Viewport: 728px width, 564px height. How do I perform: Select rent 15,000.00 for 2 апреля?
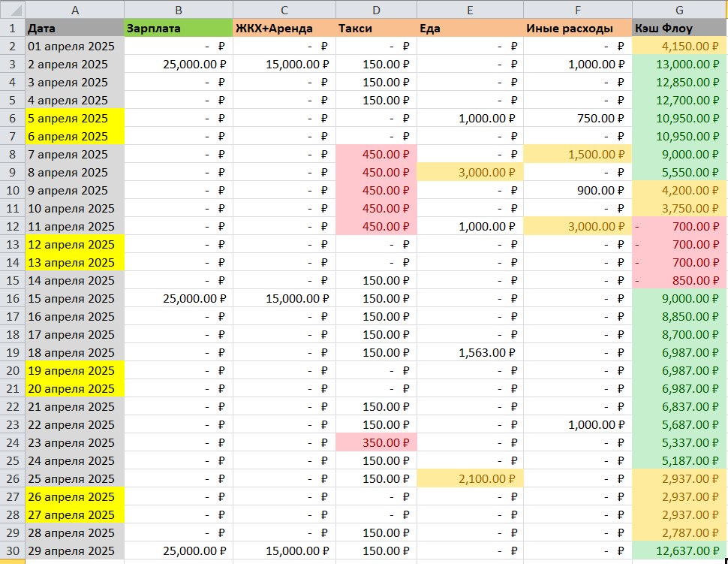click(x=284, y=64)
